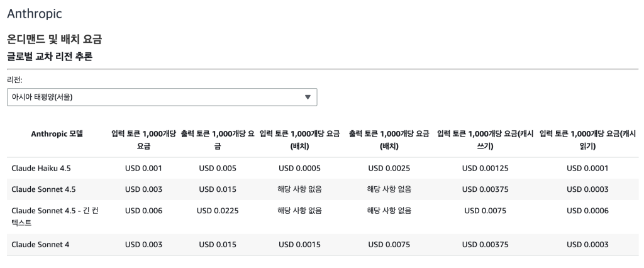Select the Claude Sonnet 4.5 row label
This screenshot has height=268, width=644.
tap(43, 189)
